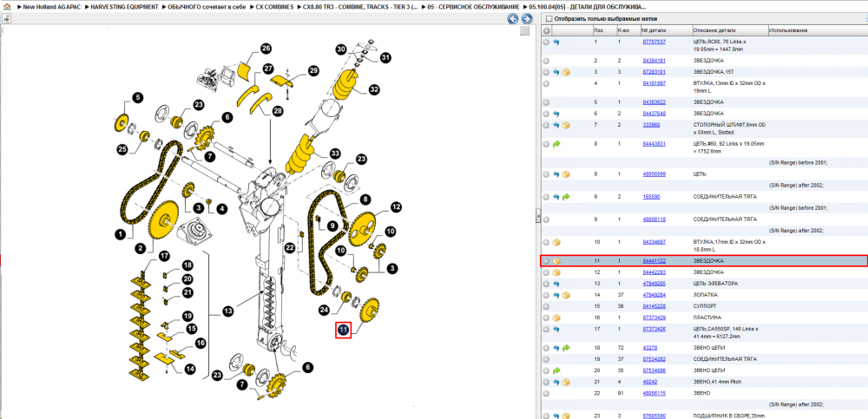Open '05 - СЕРВИСНОЕ ОБСЛУЖИВАНИЕ' breadcrumb
This screenshot has height=419, width=868.
coord(472,7)
